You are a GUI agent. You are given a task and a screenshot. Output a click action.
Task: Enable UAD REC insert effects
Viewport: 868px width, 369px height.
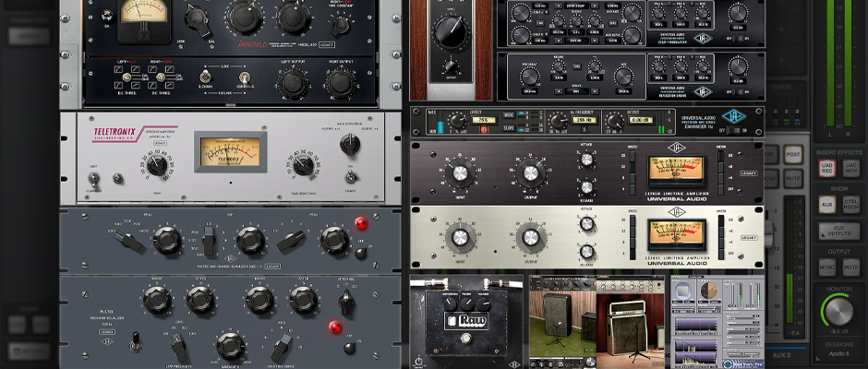tap(827, 168)
